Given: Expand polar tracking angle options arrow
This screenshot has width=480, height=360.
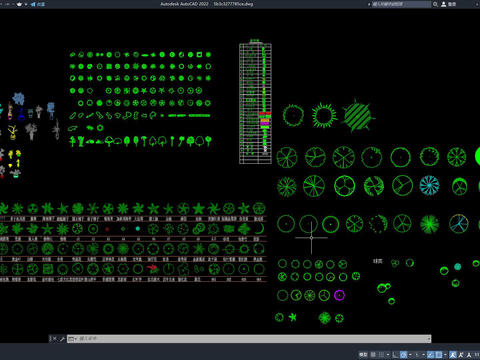Looking at the screenshot, I should (x=410, y=355).
